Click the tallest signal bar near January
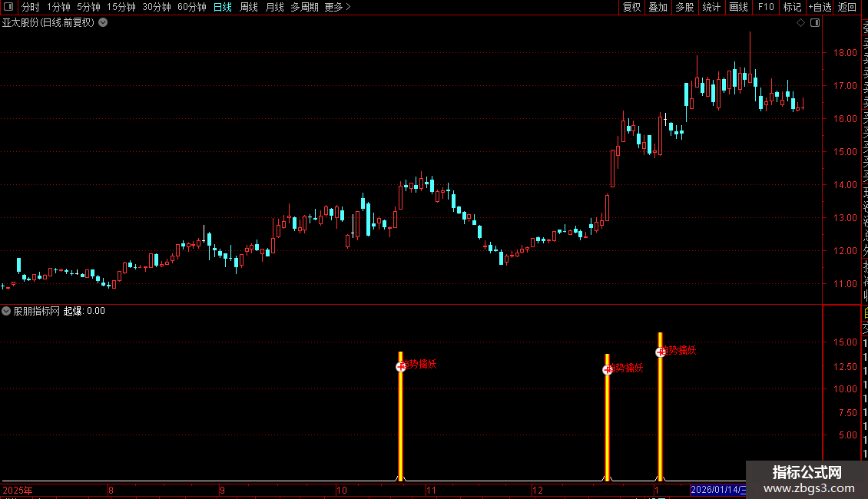The height and width of the screenshot is (499, 868). coord(661,407)
